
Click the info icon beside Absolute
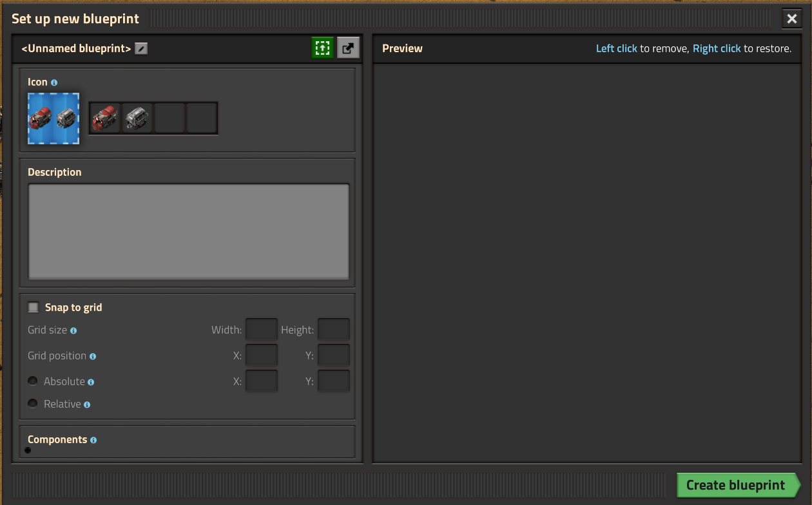91,382
